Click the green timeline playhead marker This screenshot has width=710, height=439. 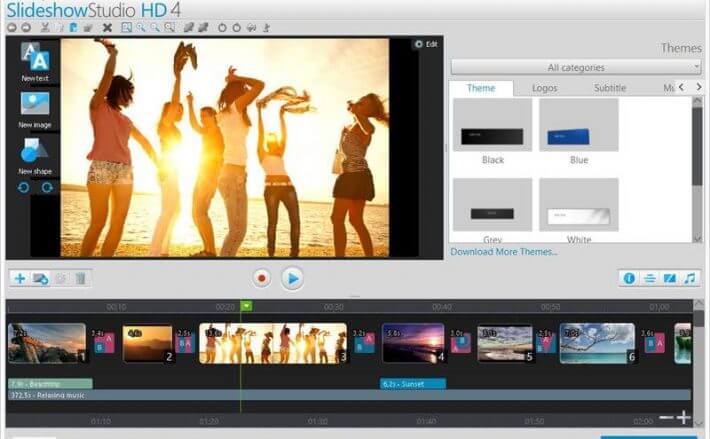[x=246, y=306]
